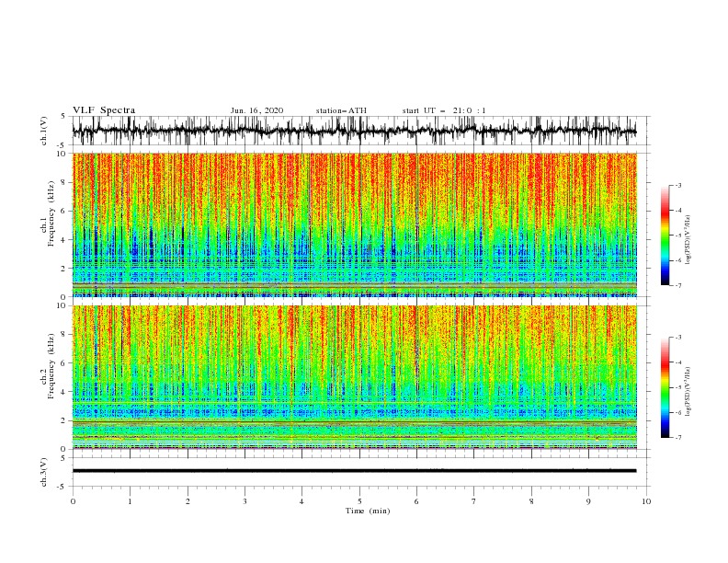Click the ch.2 color bar log(PSD) label
This screenshot has height=563, width=728.
(x=688, y=391)
